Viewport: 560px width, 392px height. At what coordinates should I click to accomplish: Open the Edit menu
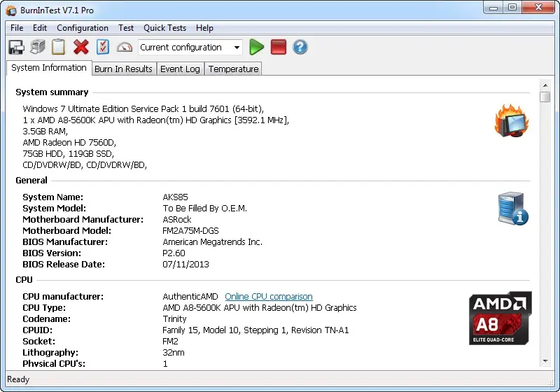click(40, 28)
